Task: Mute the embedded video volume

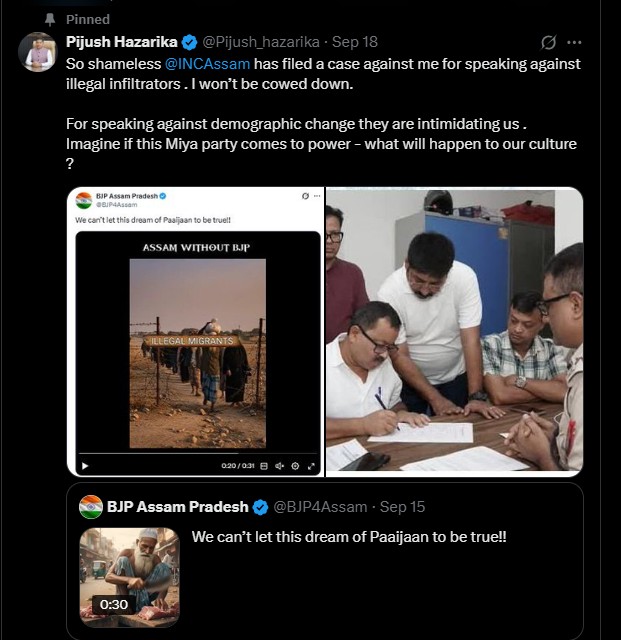Action: 281,465
